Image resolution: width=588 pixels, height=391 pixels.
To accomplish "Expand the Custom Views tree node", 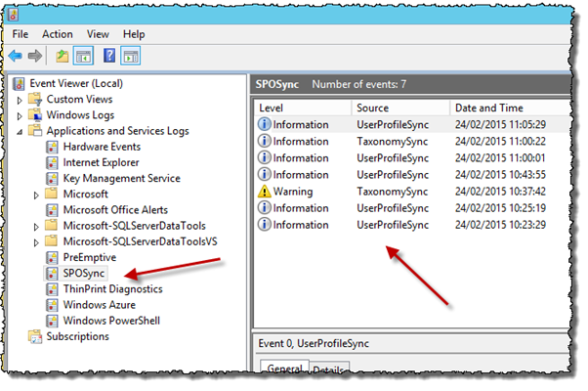I will 20,100.
